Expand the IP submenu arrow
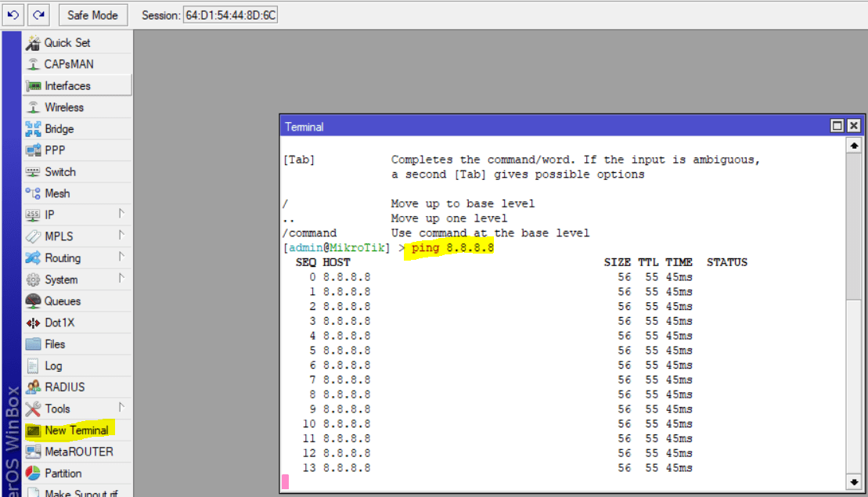 tap(121, 214)
